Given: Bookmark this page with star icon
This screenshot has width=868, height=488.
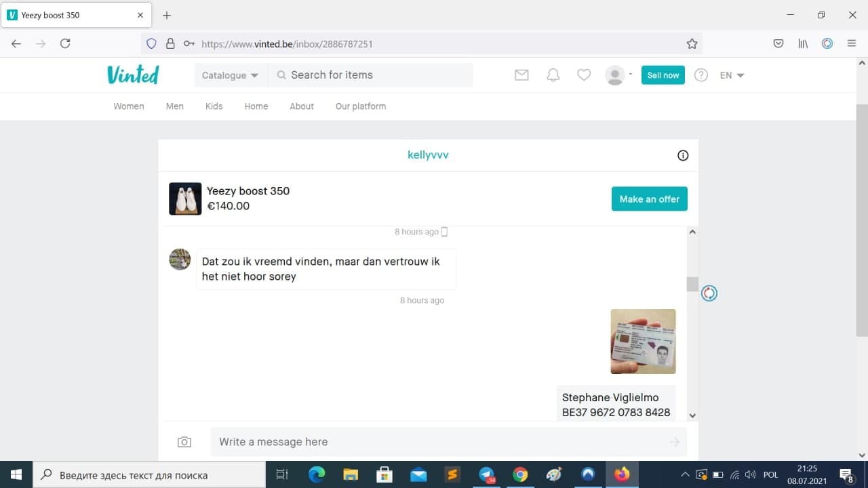Looking at the screenshot, I should [x=692, y=43].
